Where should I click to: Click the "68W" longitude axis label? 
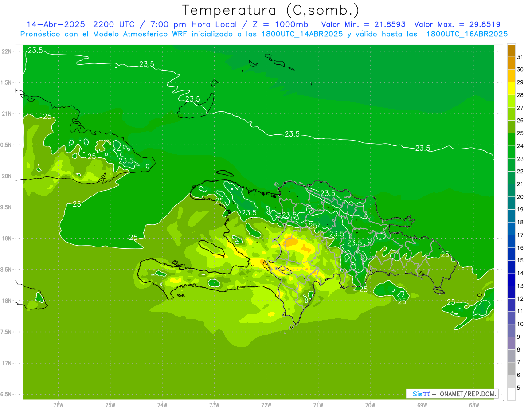tap(474, 405)
